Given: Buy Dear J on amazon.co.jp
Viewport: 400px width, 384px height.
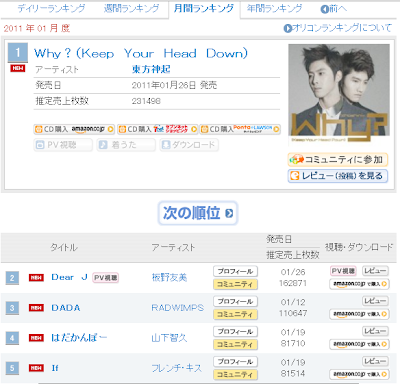Looking at the screenshot, I should [x=359, y=284].
